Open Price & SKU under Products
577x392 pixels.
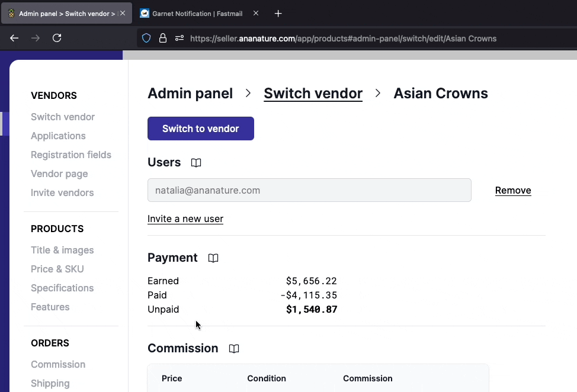pos(57,269)
